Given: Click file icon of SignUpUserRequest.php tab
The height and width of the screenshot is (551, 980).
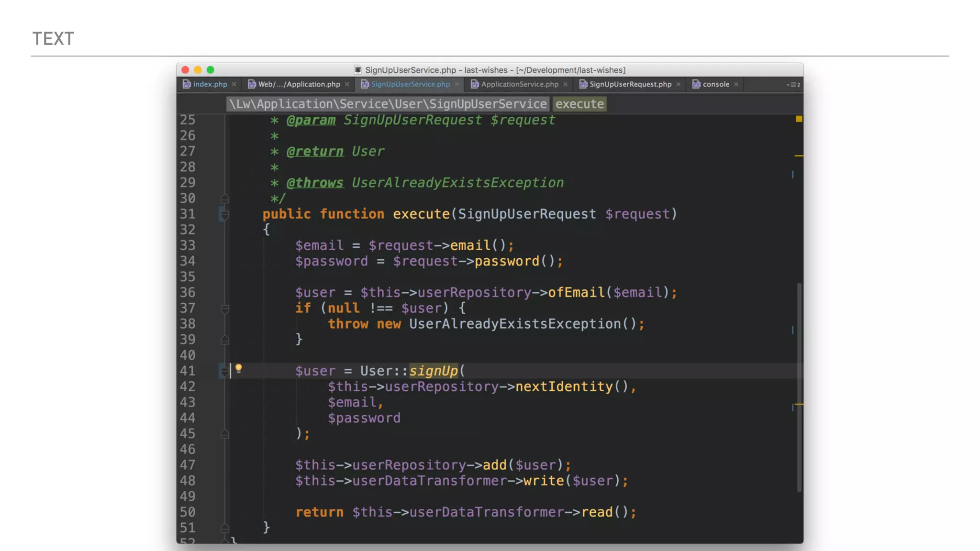Looking at the screenshot, I should click(583, 84).
